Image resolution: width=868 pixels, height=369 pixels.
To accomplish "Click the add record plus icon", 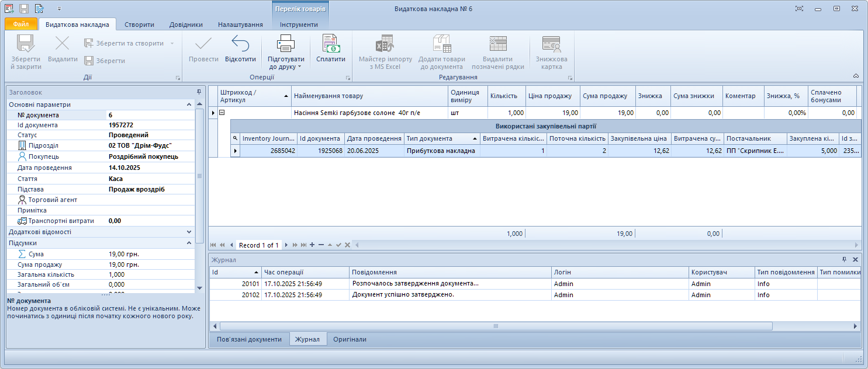I will click(x=312, y=245).
